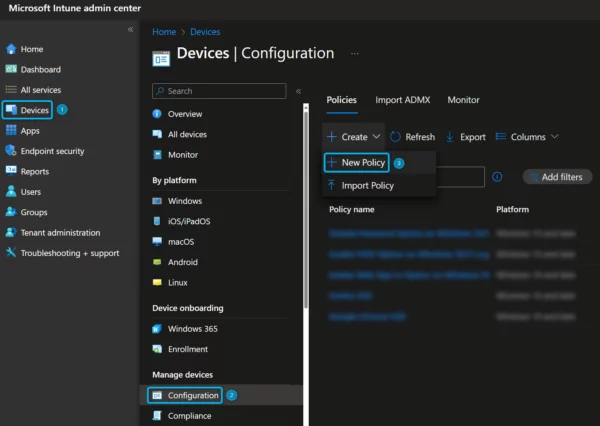Click the Compliance icon
Screen dimensions: 600x426
(x=157, y=416)
